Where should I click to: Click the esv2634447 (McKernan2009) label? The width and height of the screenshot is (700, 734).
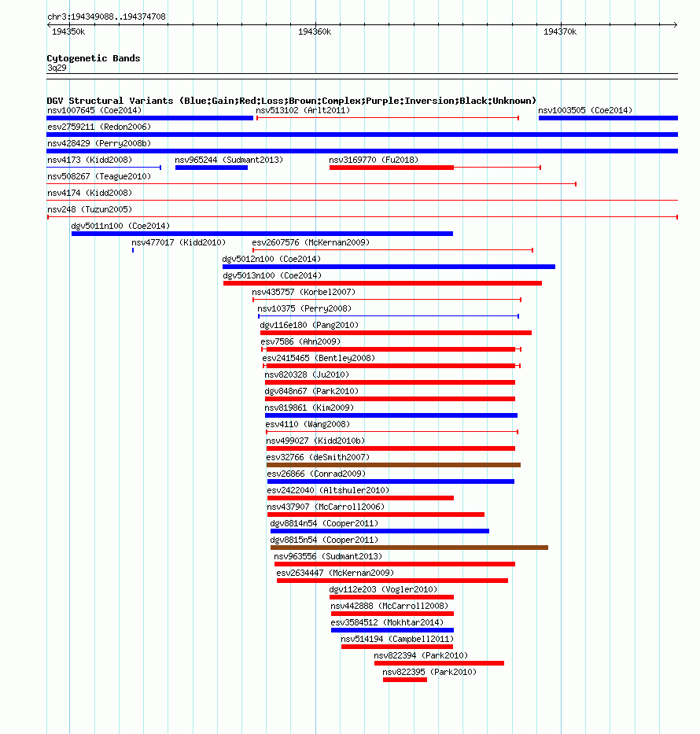pos(335,573)
